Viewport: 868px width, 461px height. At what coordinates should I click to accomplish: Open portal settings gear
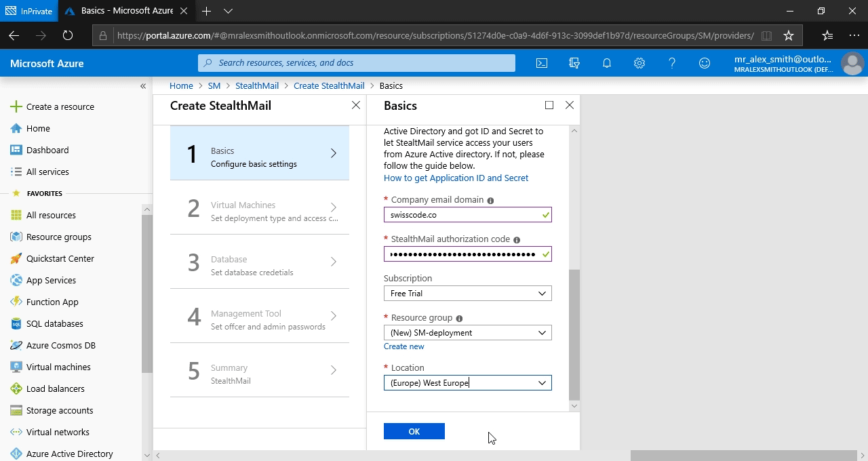tap(639, 63)
